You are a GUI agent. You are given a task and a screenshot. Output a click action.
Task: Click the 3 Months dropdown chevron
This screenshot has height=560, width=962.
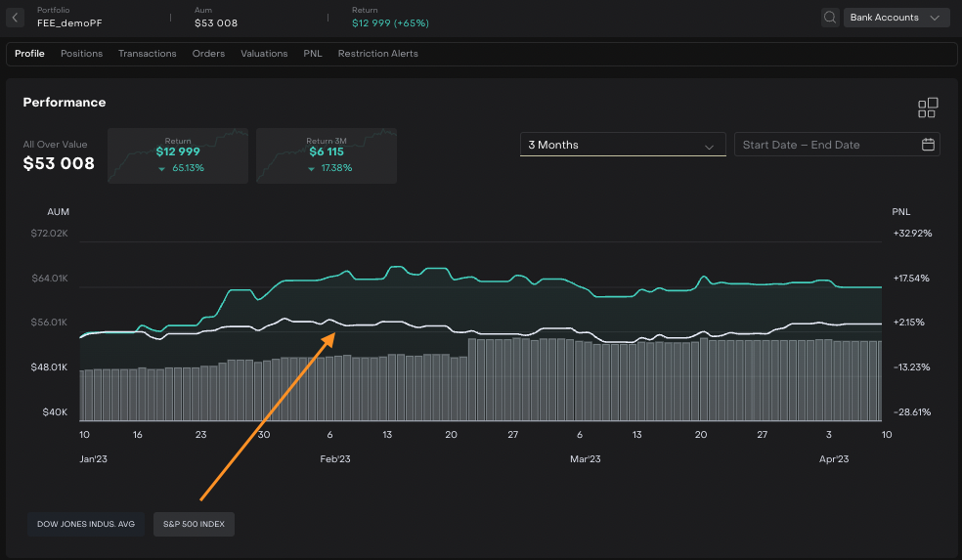click(x=710, y=146)
